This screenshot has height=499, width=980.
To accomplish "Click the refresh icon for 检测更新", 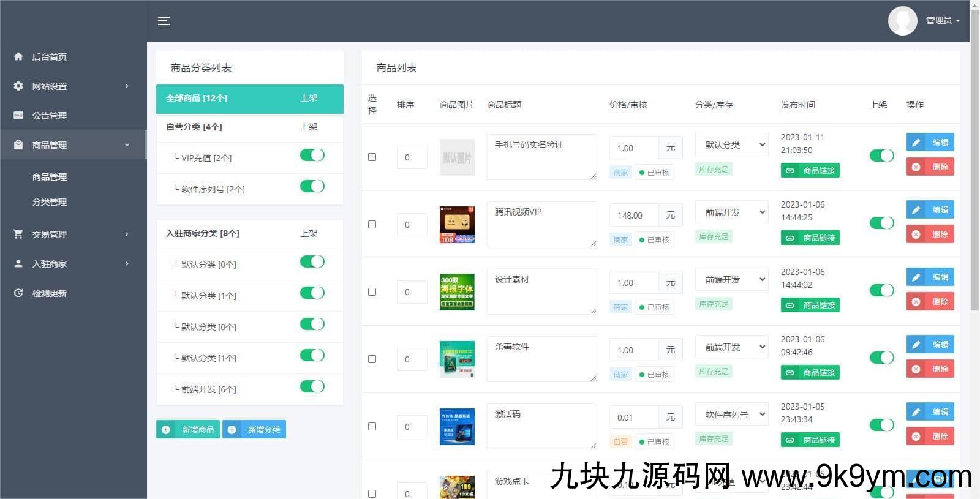I will click(18, 293).
